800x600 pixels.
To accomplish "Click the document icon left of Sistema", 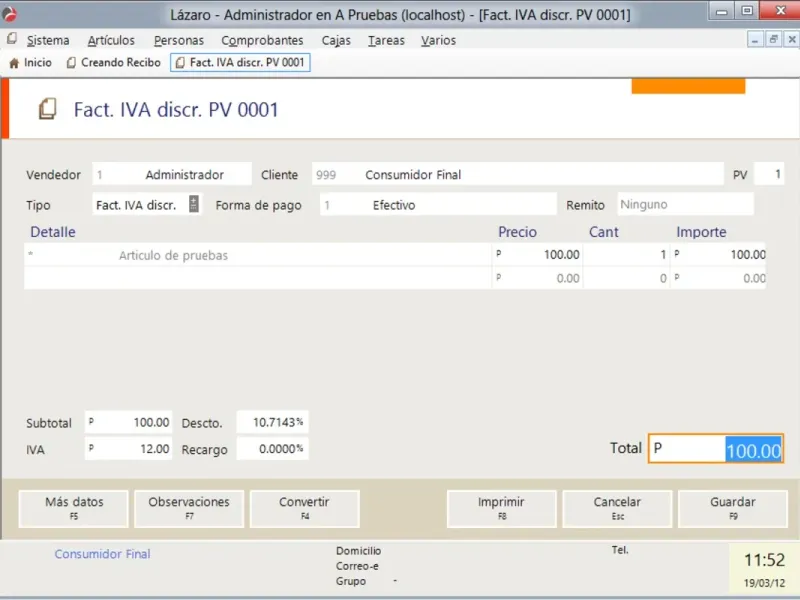I will tap(12, 39).
